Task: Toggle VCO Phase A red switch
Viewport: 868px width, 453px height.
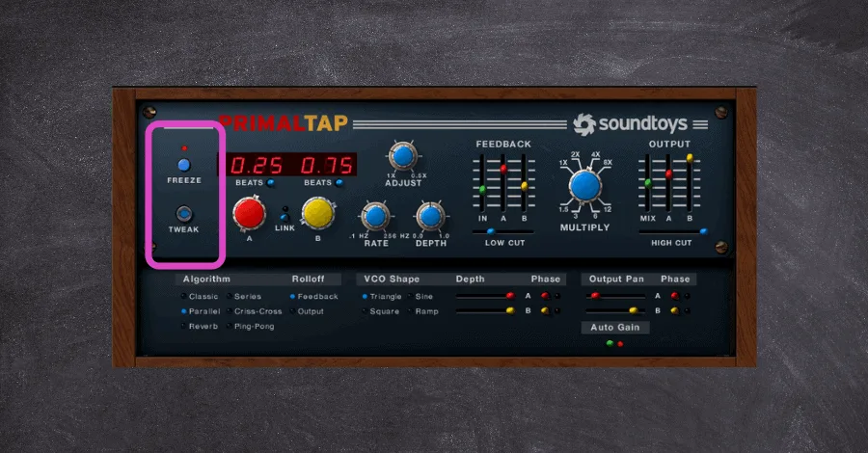Action: pyautogui.click(x=545, y=296)
